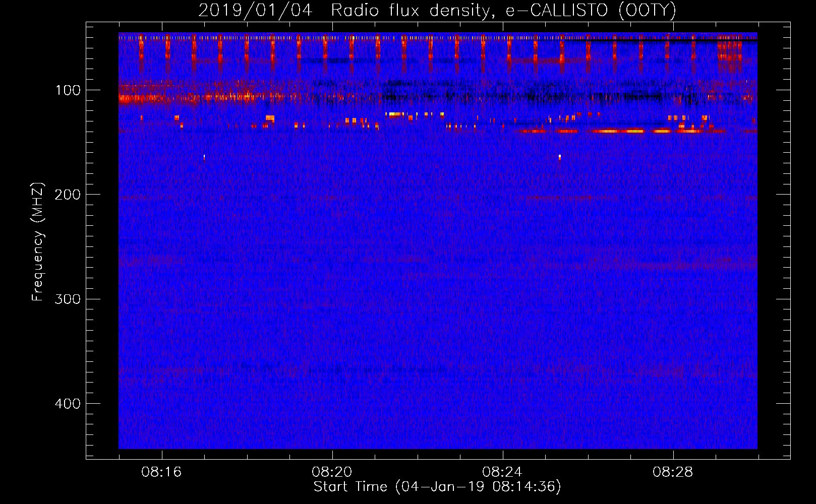Click the 08:16 time tick label
This screenshot has width=816, height=504.
pos(161,472)
